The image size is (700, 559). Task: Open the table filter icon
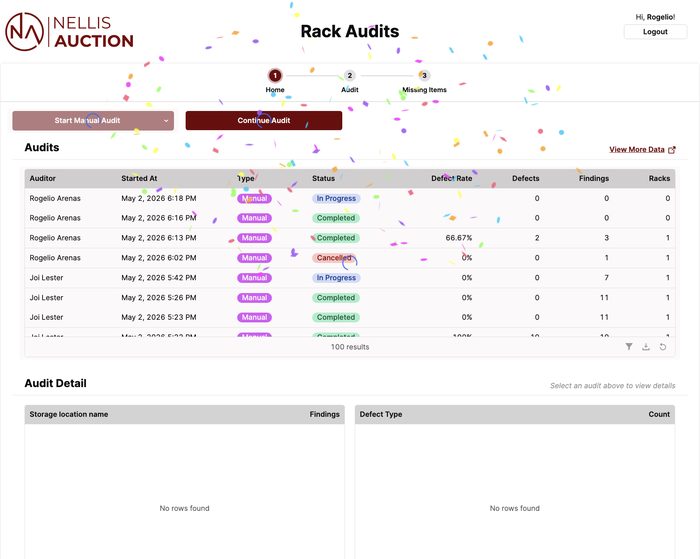click(629, 346)
